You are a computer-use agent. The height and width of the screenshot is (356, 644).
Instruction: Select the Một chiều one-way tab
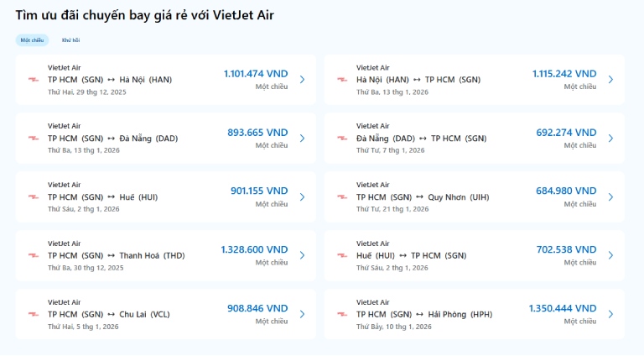32,40
